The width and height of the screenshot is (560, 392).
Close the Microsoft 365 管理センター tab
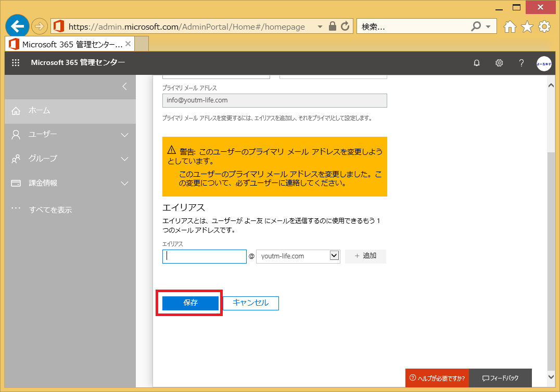click(128, 44)
